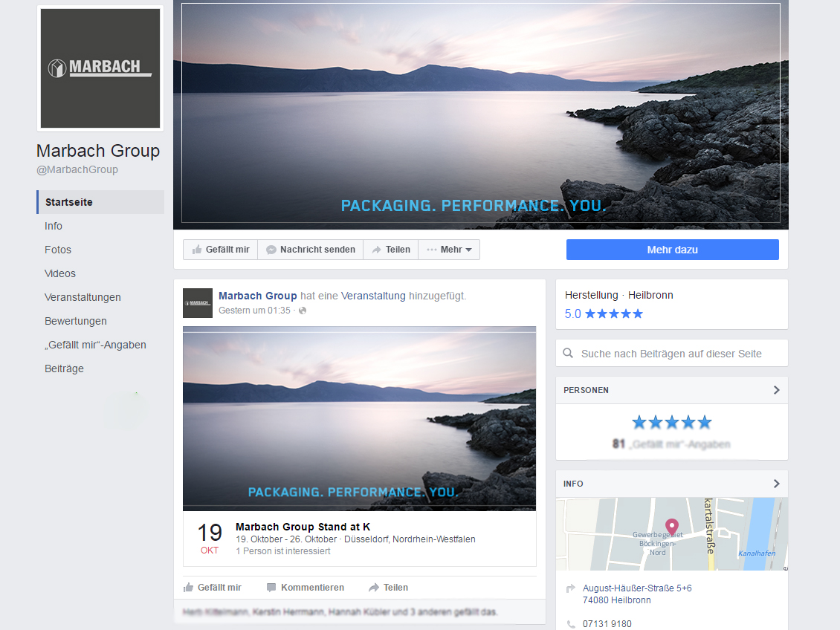
Task: Click the Marbach Group avatar in post
Action: click(x=198, y=303)
